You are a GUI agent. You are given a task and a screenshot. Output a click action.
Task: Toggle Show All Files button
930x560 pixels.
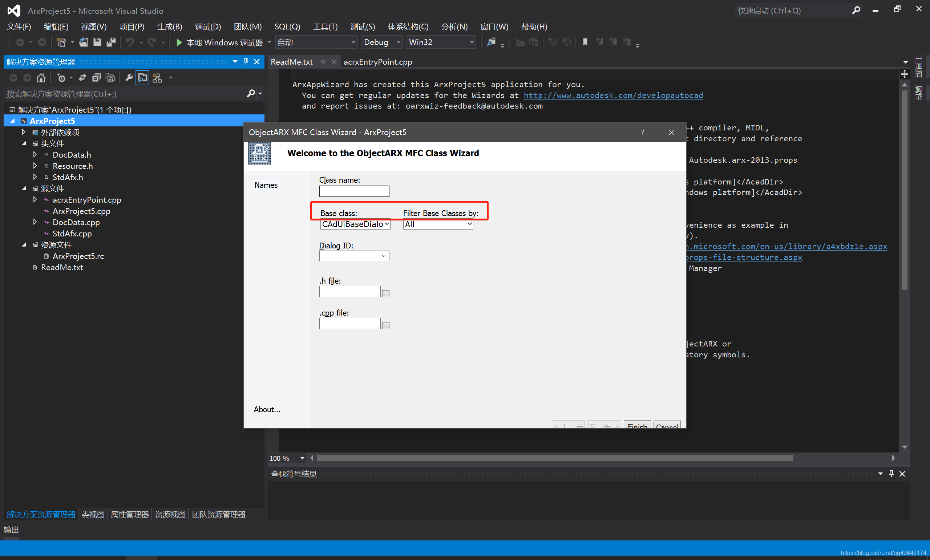[110, 78]
